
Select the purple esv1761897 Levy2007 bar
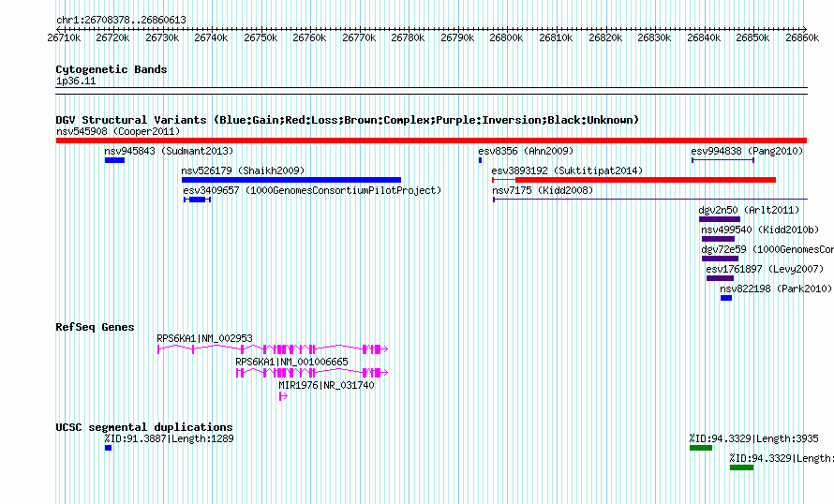[x=720, y=278]
